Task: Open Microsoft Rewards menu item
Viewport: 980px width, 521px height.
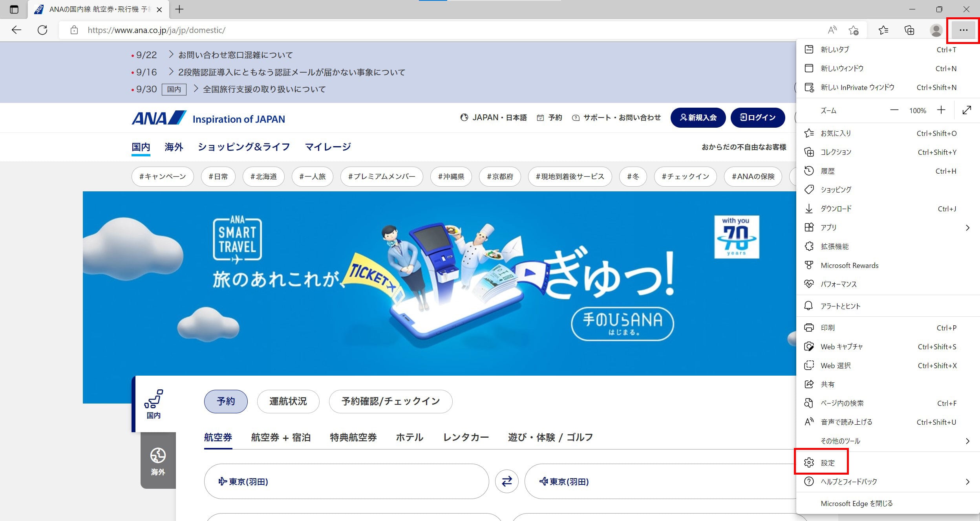Action: tap(888, 265)
